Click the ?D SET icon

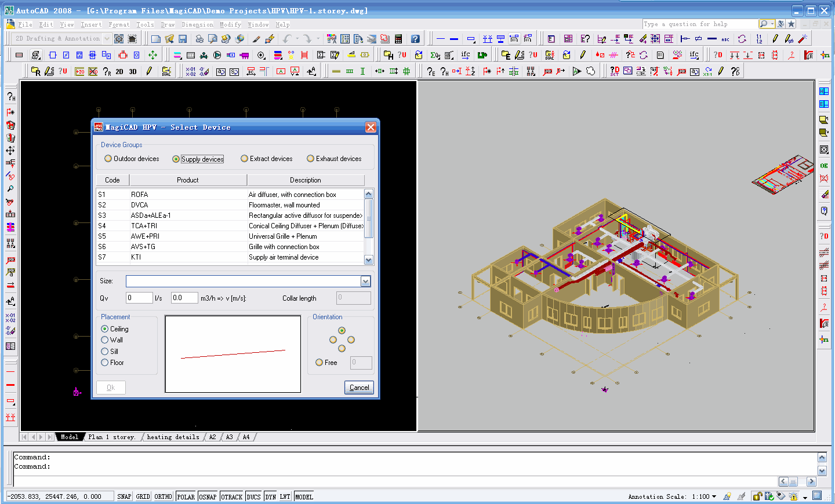coord(615,71)
